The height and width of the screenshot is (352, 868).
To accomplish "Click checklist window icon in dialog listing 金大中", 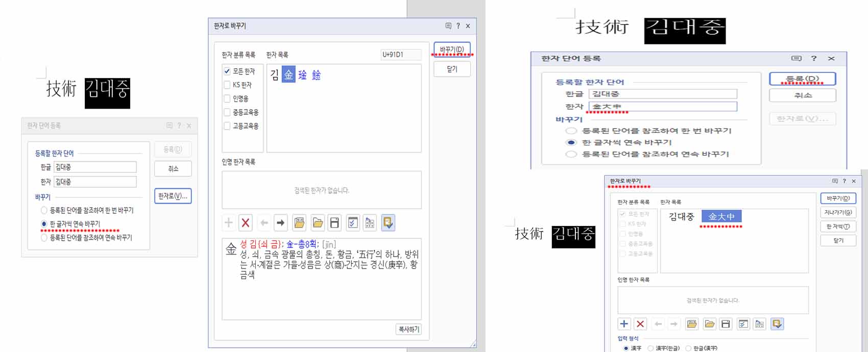I will click(x=743, y=323).
